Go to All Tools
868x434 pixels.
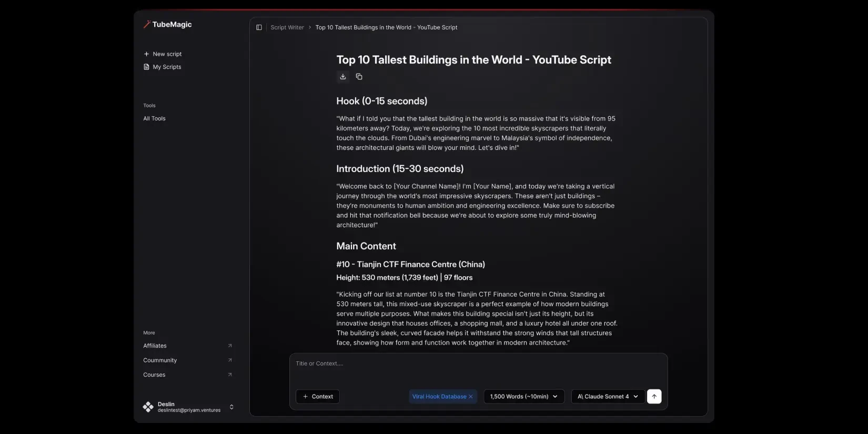pos(154,118)
